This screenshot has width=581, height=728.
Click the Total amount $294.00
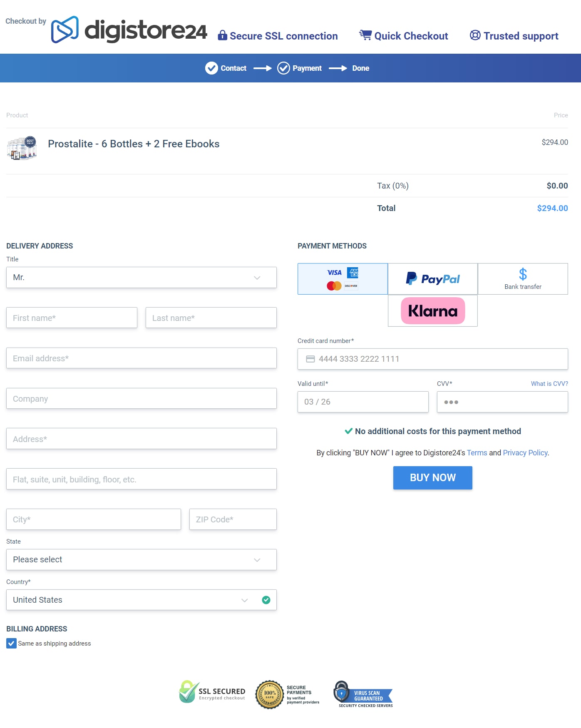click(x=552, y=208)
